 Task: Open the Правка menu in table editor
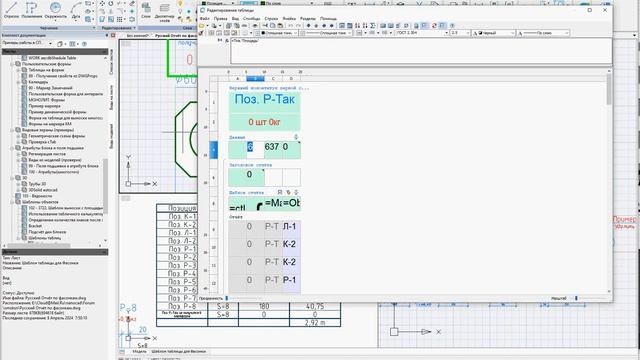[x=220, y=19]
